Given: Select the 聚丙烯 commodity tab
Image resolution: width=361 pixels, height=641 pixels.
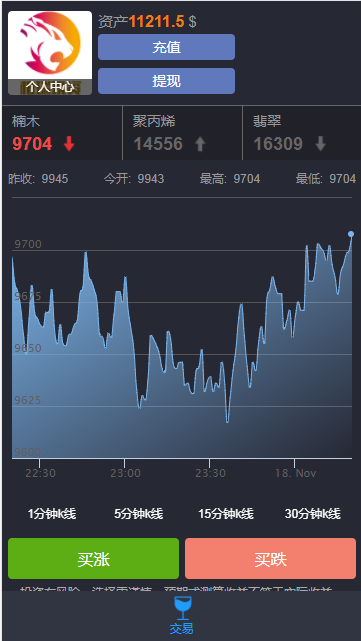Looking at the screenshot, I should 182,133.
